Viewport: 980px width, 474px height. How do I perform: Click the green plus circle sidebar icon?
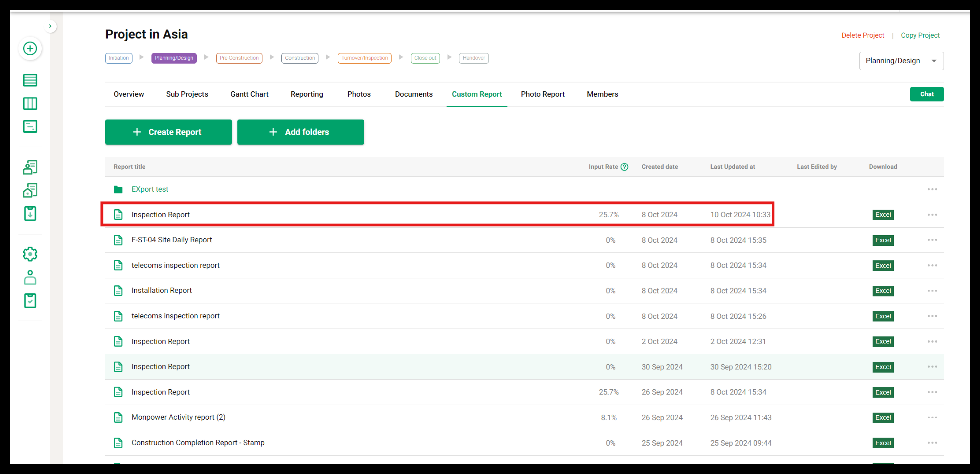click(x=30, y=48)
